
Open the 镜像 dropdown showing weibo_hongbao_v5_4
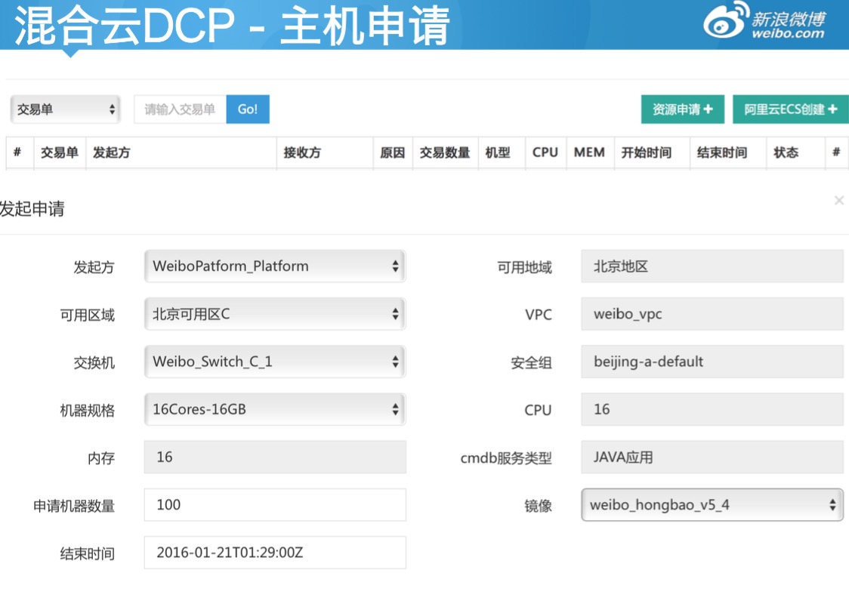(712, 504)
